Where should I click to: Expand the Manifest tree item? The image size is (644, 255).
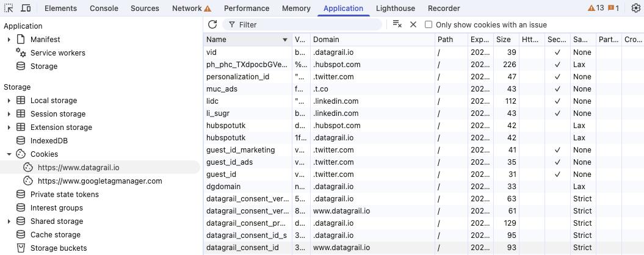click(9, 40)
